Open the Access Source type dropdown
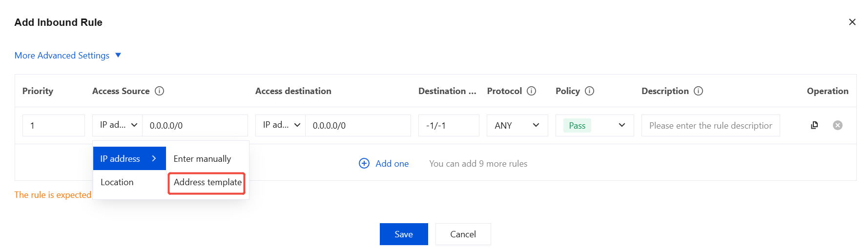Viewport: 868px width, 249px height. pos(118,125)
